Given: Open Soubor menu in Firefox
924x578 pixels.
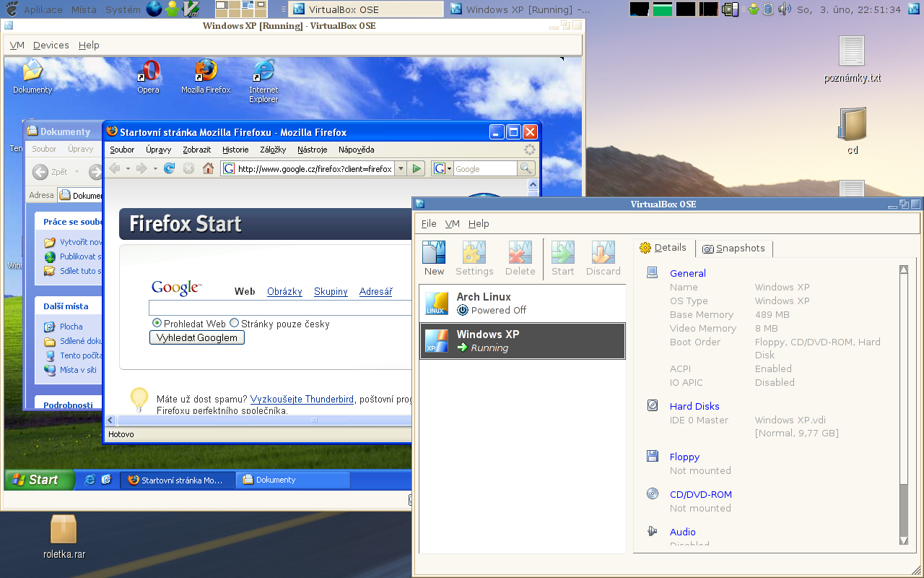Looking at the screenshot, I should point(122,150).
